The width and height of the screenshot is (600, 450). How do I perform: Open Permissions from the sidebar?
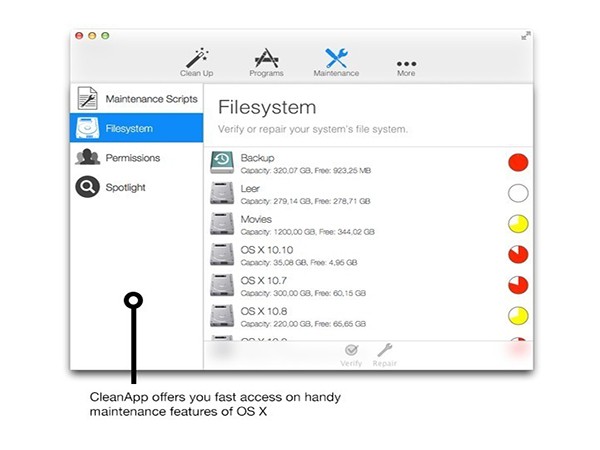pos(133,158)
